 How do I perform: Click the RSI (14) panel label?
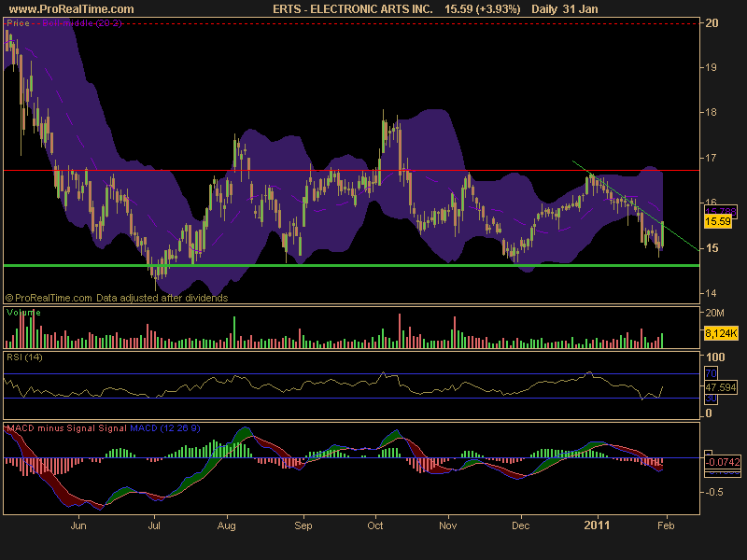pyautogui.click(x=24, y=357)
